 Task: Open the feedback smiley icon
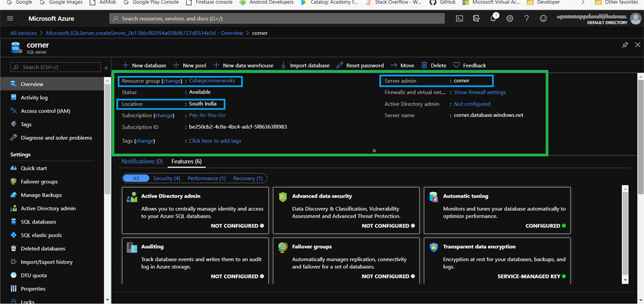click(x=543, y=18)
